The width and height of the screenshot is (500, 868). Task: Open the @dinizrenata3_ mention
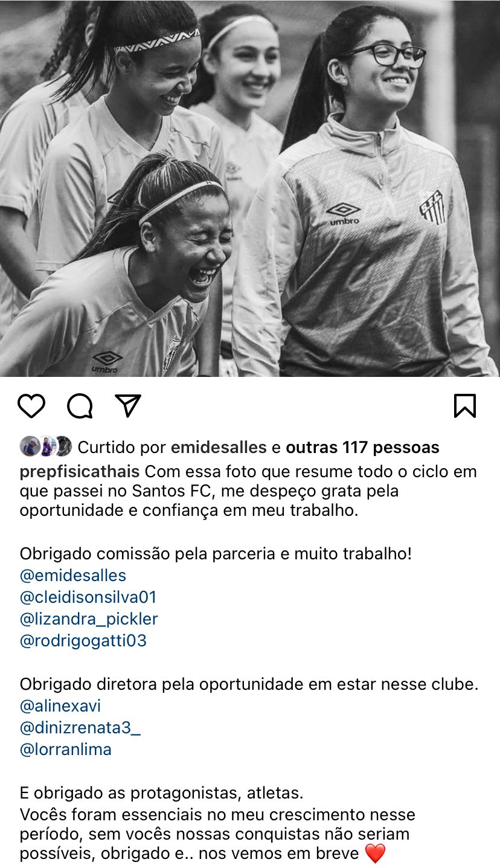tap(80, 728)
